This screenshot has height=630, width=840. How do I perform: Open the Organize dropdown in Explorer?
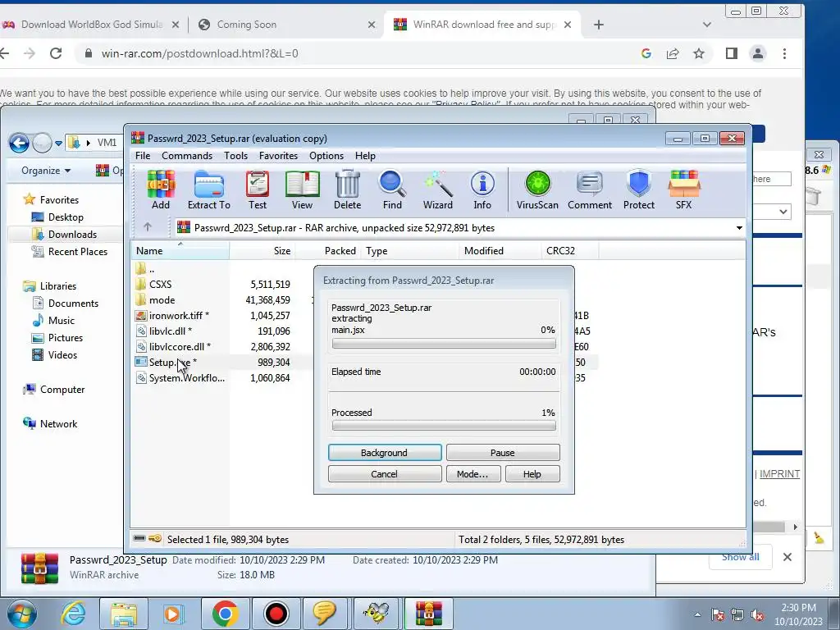pyautogui.click(x=46, y=171)
